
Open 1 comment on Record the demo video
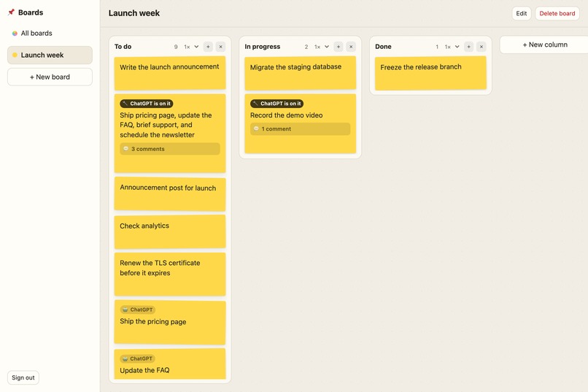coord(301,128)
